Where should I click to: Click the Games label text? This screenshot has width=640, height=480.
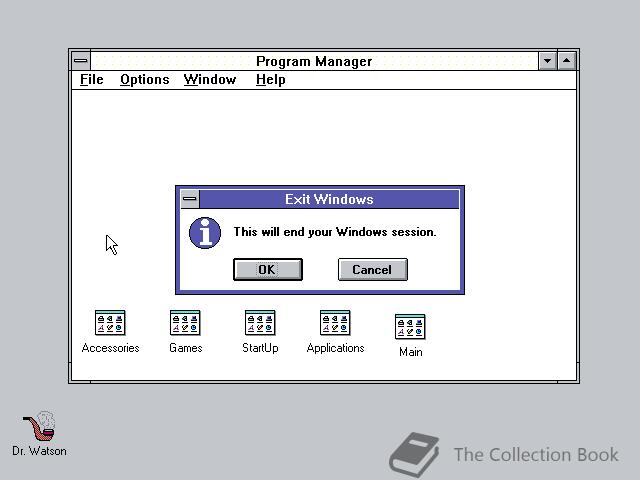click(x=186, y=348)
